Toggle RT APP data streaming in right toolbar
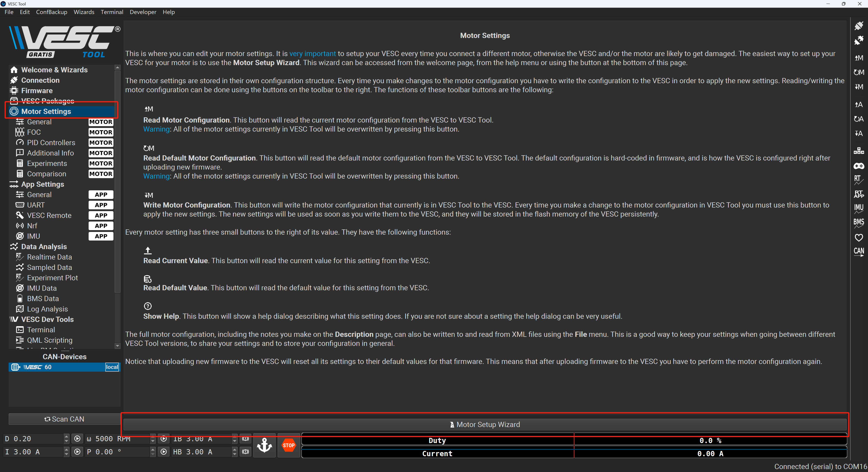 pos(859,194)
